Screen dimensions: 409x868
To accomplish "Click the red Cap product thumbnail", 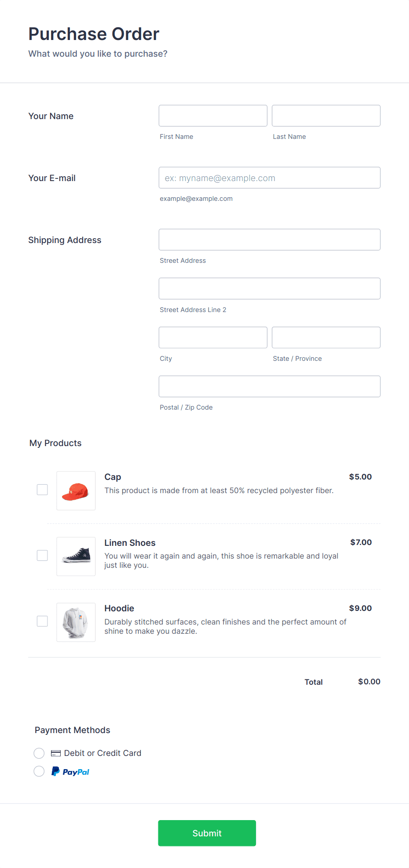I will coord(76,490).
